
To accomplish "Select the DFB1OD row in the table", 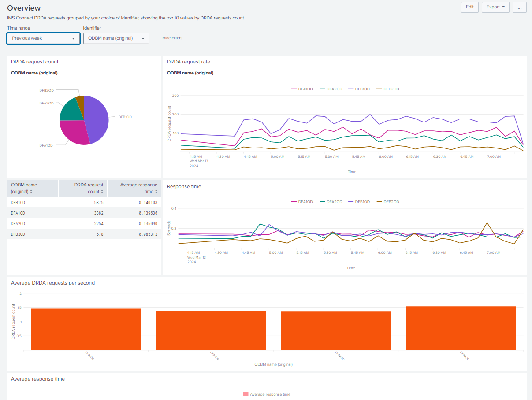I will point(84,203).
